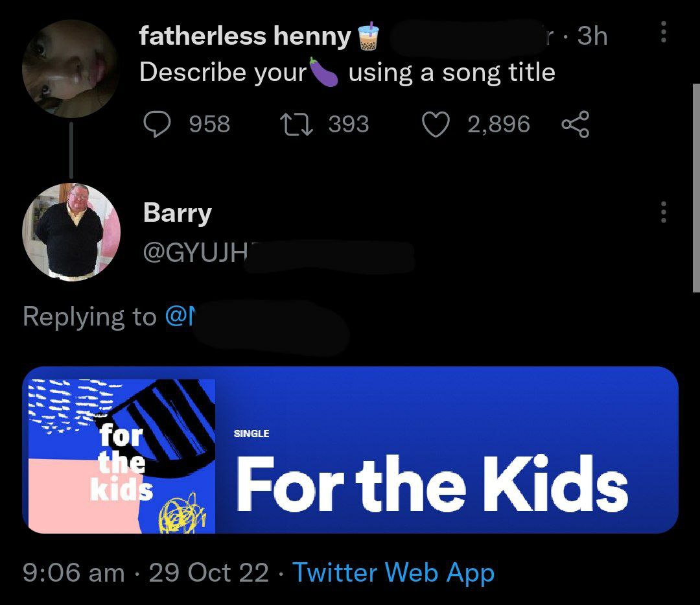Click the 2,896 likes count
Viewport: 700px width, 605px height.
pyautogui.click(x=498, y=125)
